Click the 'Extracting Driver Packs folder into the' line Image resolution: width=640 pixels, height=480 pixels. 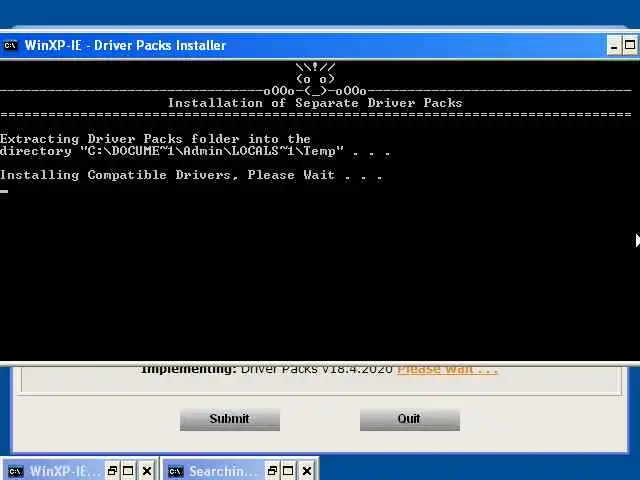tap(156, 139)
